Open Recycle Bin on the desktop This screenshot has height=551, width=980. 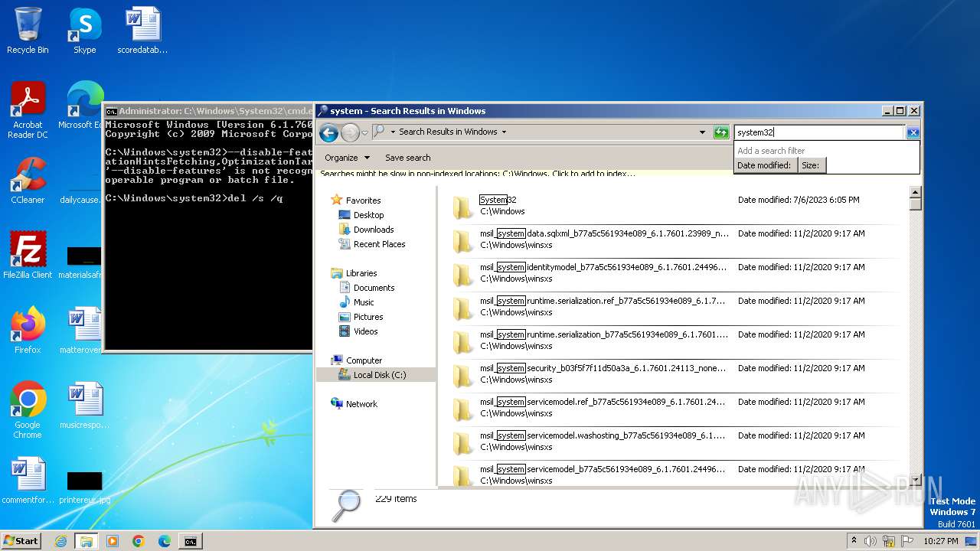point(28,31)
